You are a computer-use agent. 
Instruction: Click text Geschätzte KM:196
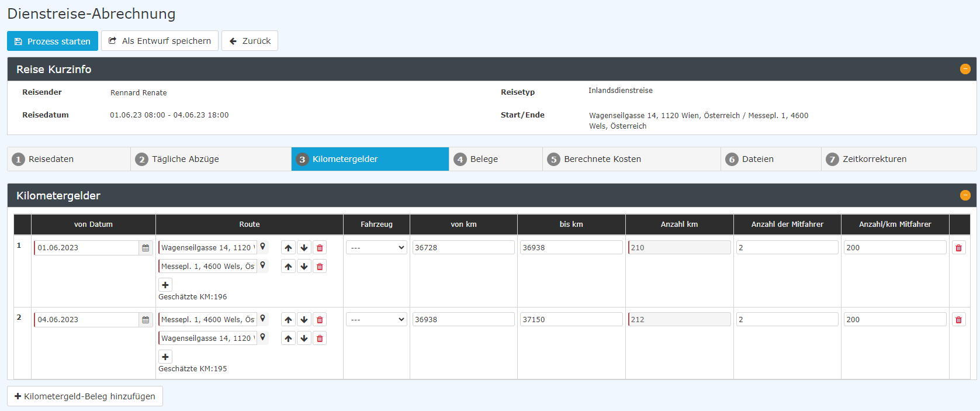tap(193, 297)
